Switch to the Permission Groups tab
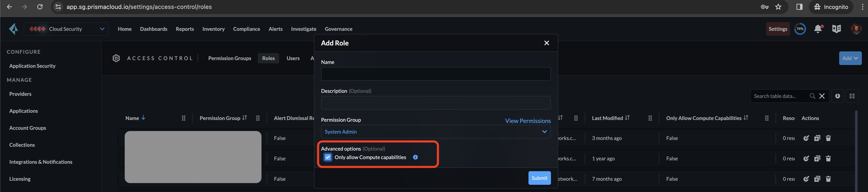 229,58
